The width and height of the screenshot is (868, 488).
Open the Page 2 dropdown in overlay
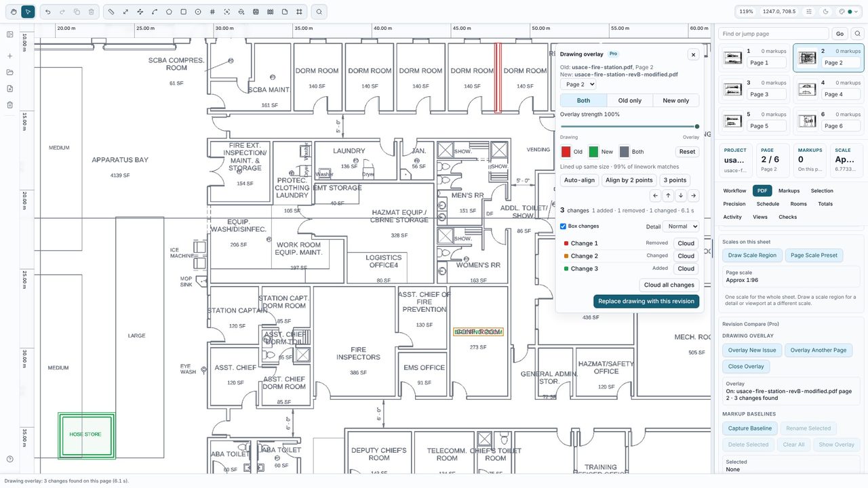pos(578,85)
